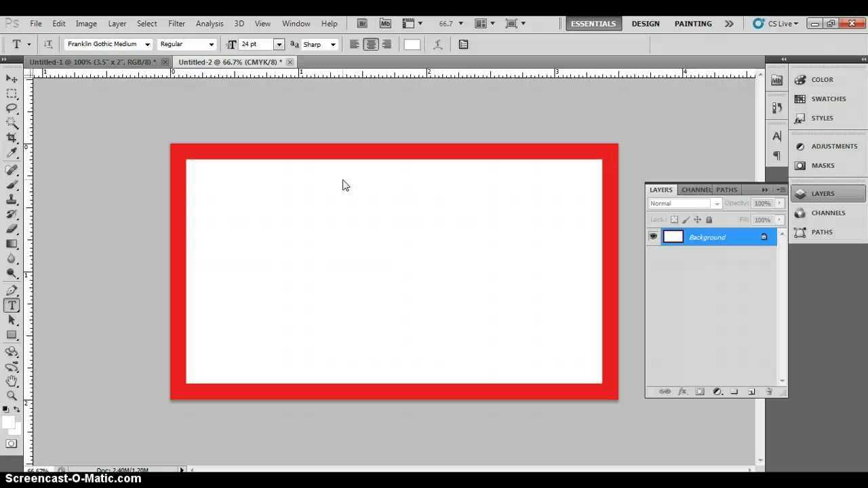This screenshot has width=868, height=488.
Task: Switch to the Untitled-1 document tab
Action: coord(92,62)
